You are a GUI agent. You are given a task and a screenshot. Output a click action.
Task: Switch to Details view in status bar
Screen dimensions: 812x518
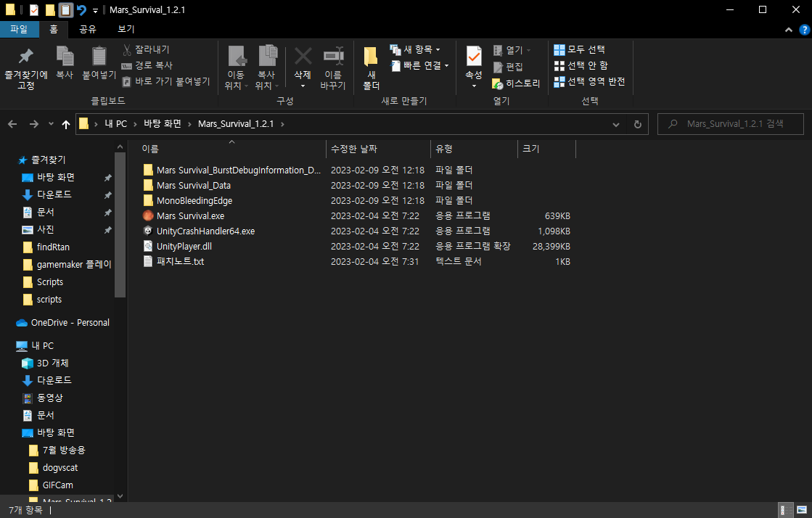coord(786,510)
